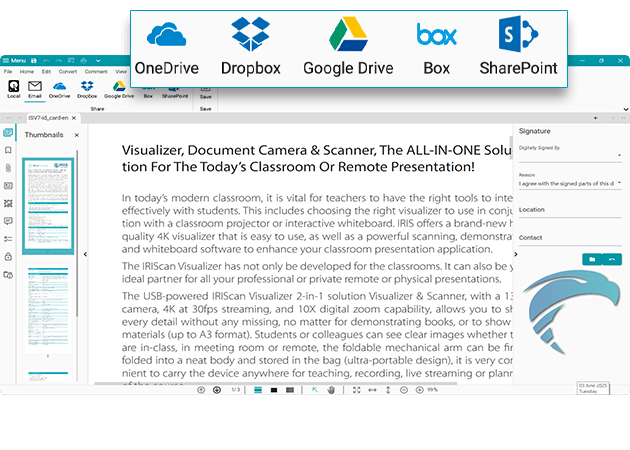Select single page layout view
The image size is (630, 450).
pyautogui.click(x=274, y=390)
